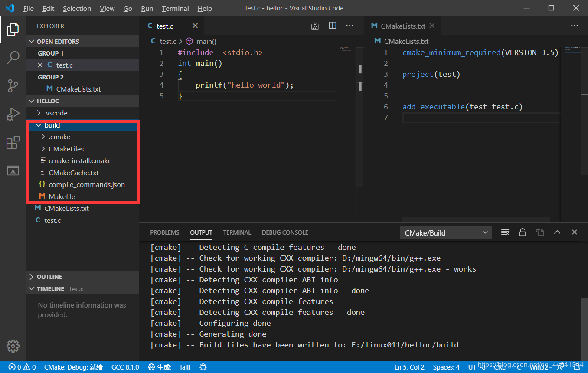Clear the CMake build output
This screenshot has height=373, width=588.
click(x=505, y=232)
